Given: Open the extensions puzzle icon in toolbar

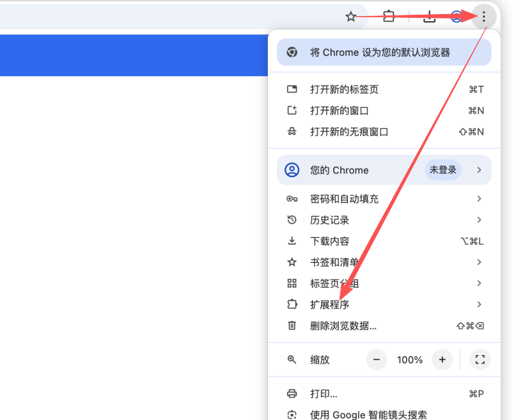Looking at the screenshot, I should [388, 16].
